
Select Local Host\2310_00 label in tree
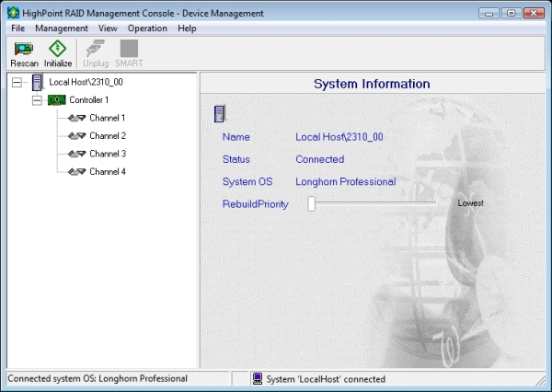(86, 82)
